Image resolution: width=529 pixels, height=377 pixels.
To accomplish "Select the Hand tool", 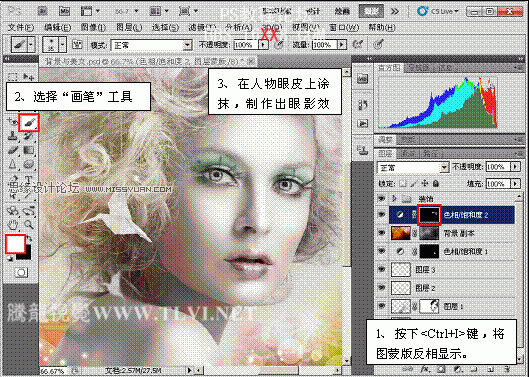I will (12, 224).
